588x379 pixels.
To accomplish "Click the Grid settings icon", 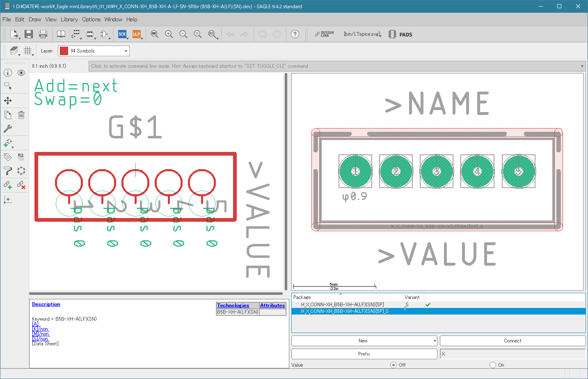I will tap(27, 51).
